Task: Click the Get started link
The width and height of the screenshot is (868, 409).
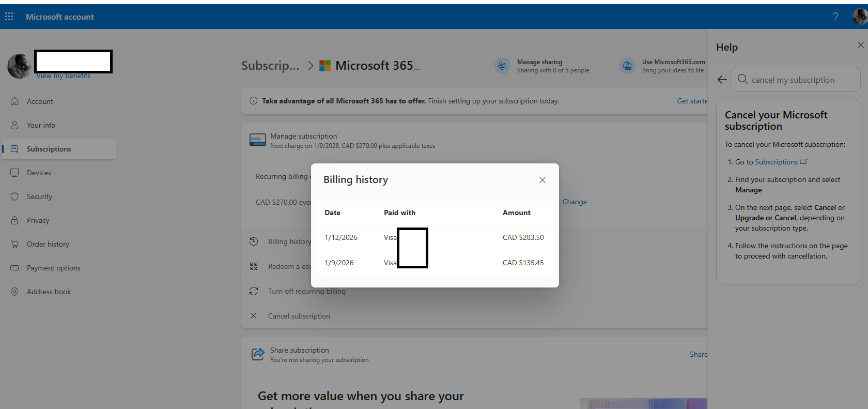Action: [x=692, y=101]
